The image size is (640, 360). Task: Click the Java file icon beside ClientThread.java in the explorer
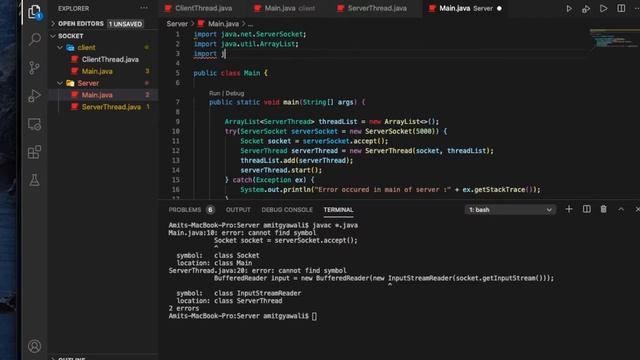coord(75,59)
